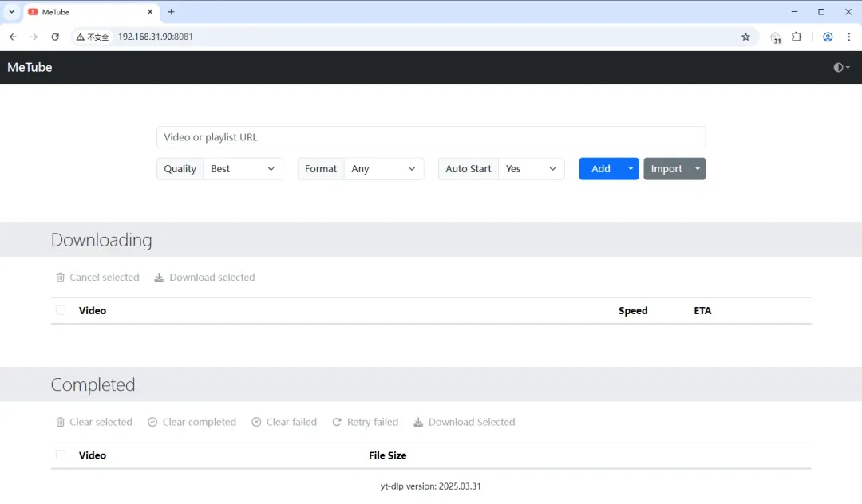The height and width of the screenshot is (504, 862).
Task: Toggle the select-all checkbox in Completed table
Action: [61, 455]
